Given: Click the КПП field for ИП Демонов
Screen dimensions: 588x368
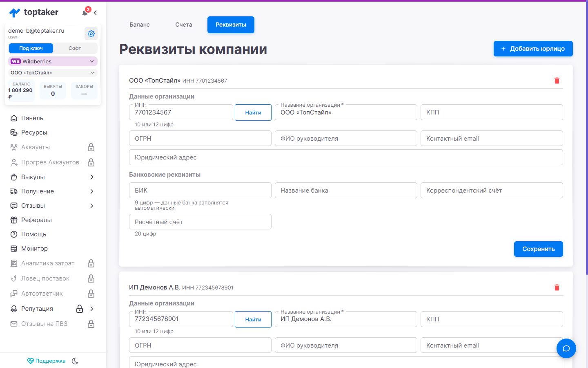Looking at the screenshot, I should click(x=492, y=319).
